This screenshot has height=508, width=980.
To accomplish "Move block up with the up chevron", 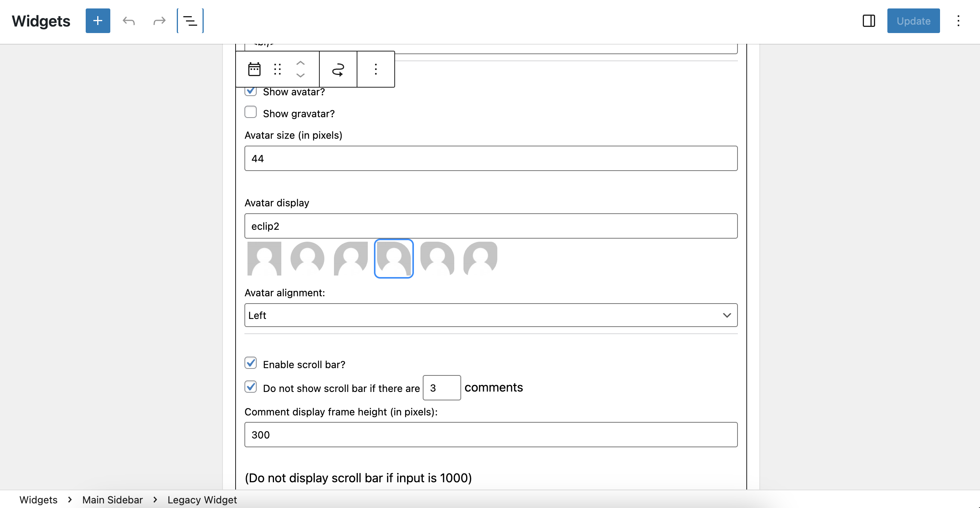I will 301,63.
